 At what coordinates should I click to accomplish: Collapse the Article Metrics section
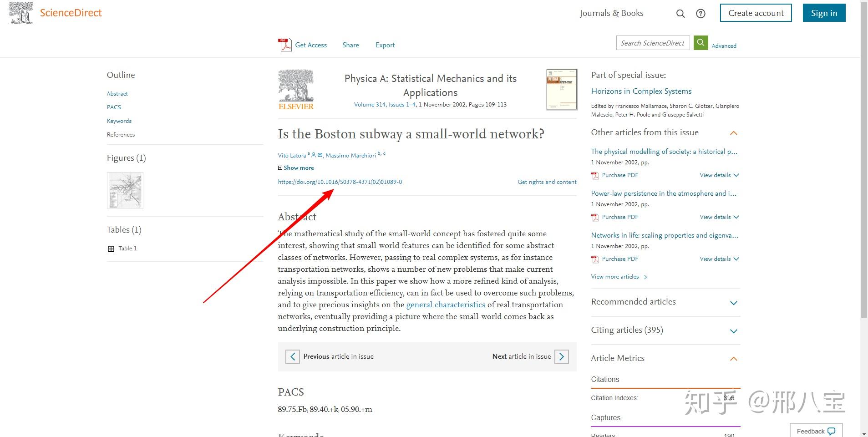734,359
